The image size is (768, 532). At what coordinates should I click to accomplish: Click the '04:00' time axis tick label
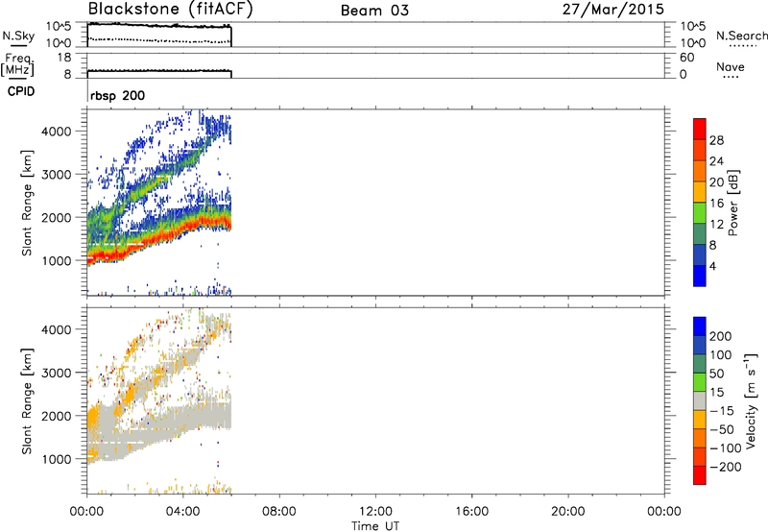[183, 512]
